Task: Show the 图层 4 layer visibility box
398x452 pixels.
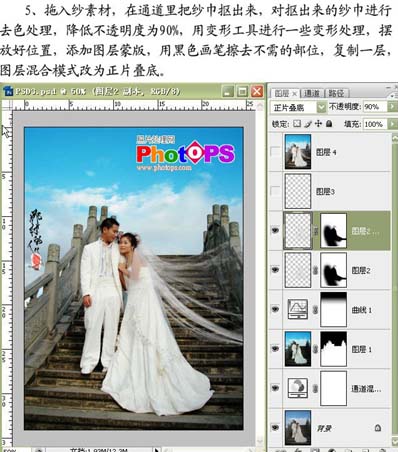Action: coord(275,152)
